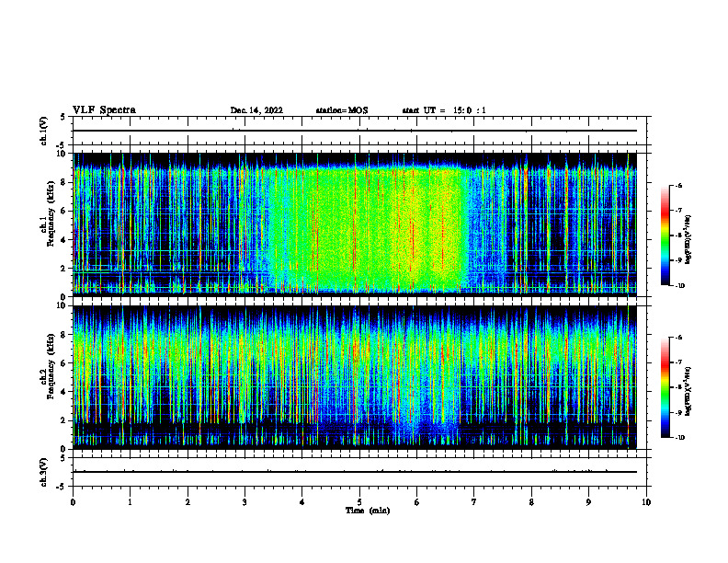
Task: Click the "-7" tick on ch.1 colorbar
Action: [x=678, y=211]
